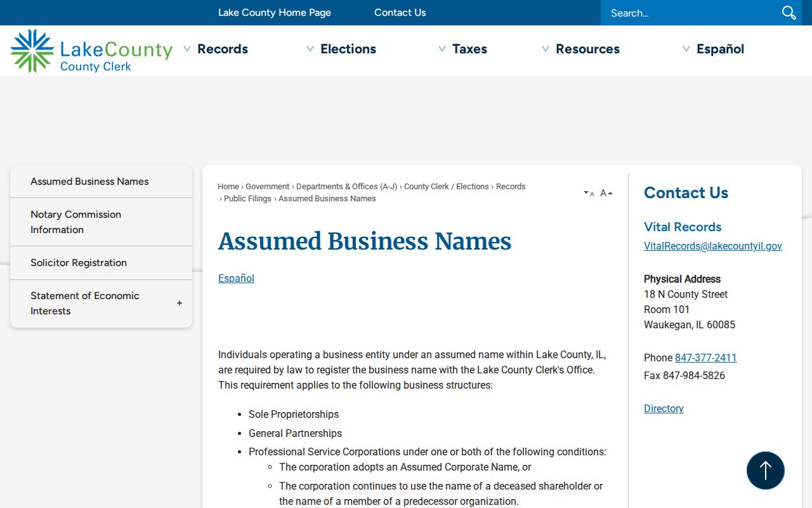Email VitalRecords@lakecountyil.gov

pos(713,246)
